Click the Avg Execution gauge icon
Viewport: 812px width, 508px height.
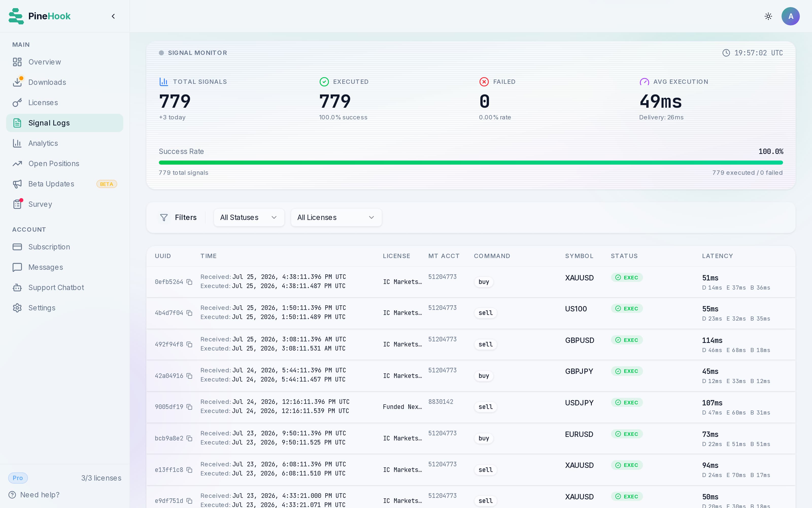(x=644, y=82)
